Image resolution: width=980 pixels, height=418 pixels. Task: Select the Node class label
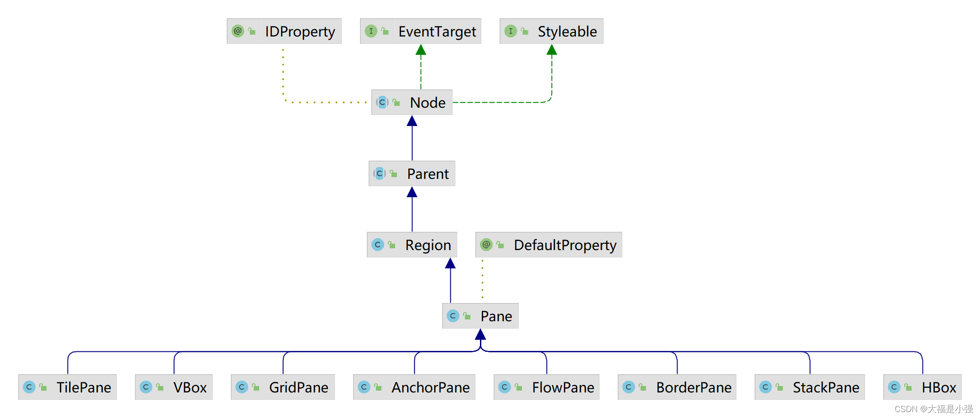[427, 103]
